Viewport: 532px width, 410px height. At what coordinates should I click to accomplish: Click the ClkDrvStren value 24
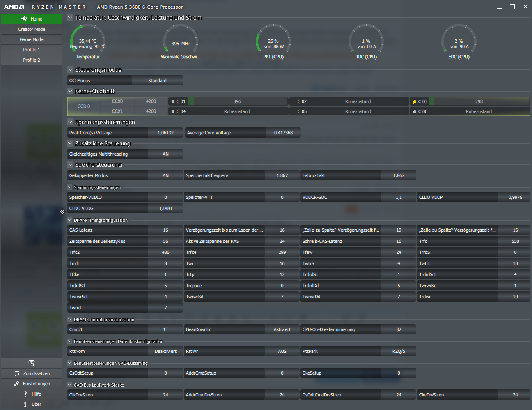pos(165,395)
